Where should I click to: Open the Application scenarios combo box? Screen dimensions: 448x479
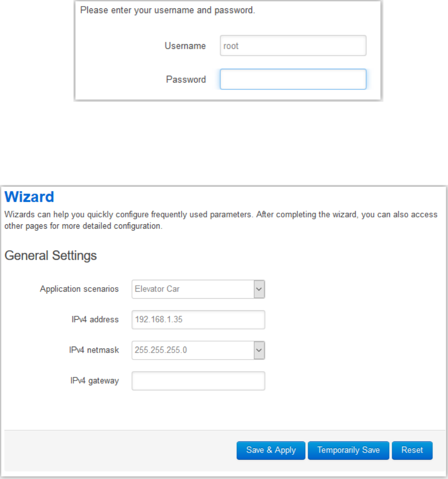point(198,289)
